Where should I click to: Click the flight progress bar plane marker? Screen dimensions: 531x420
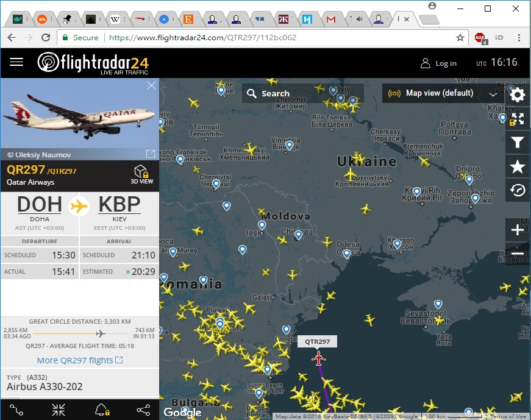coord(101,333)
